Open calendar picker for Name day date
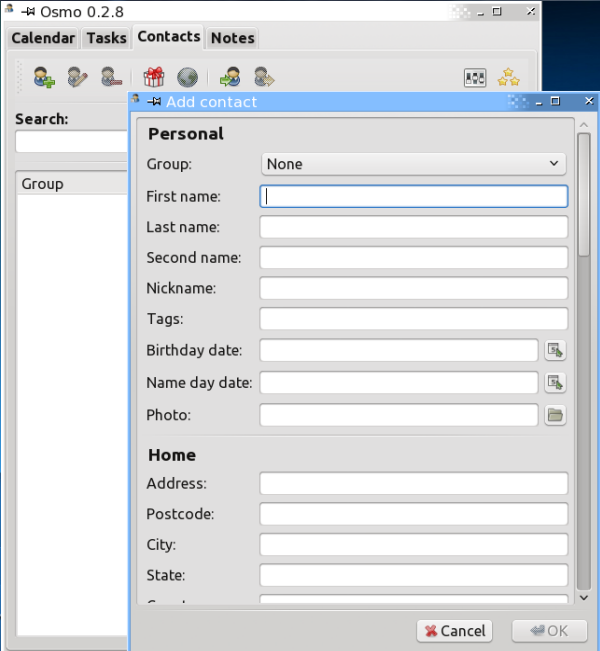Screen dimensions: 600x651 click(x=555, y=382)
